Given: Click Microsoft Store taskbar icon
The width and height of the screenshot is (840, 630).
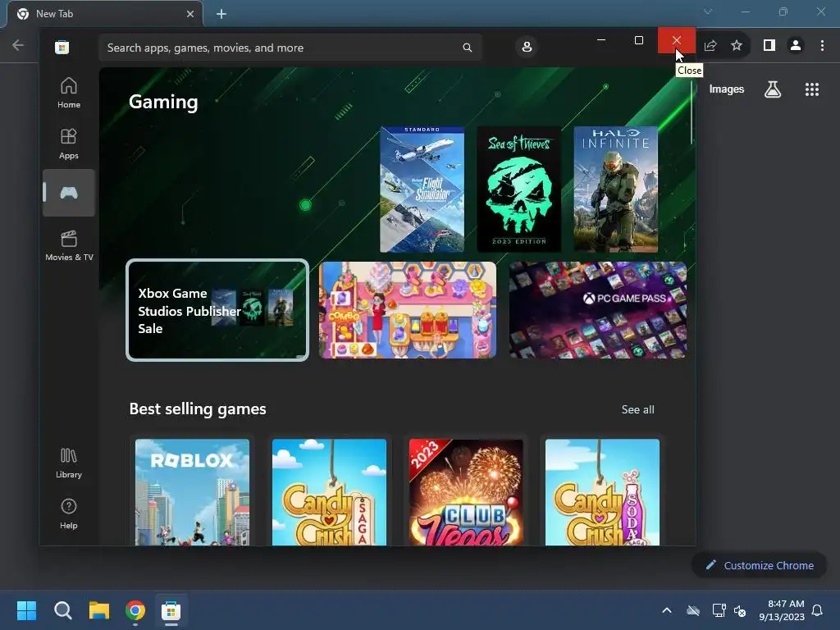Looking at the screenshot, I should point(171,610).
